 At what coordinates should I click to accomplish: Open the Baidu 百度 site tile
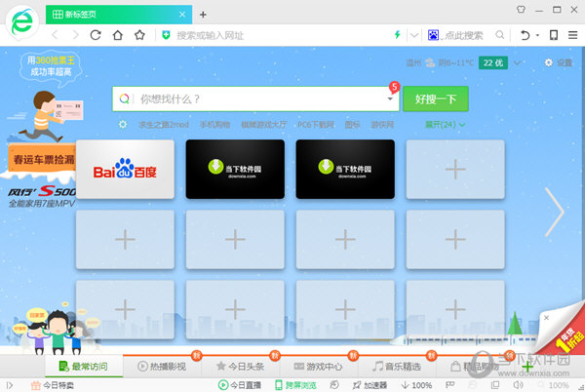click(125, 170)
